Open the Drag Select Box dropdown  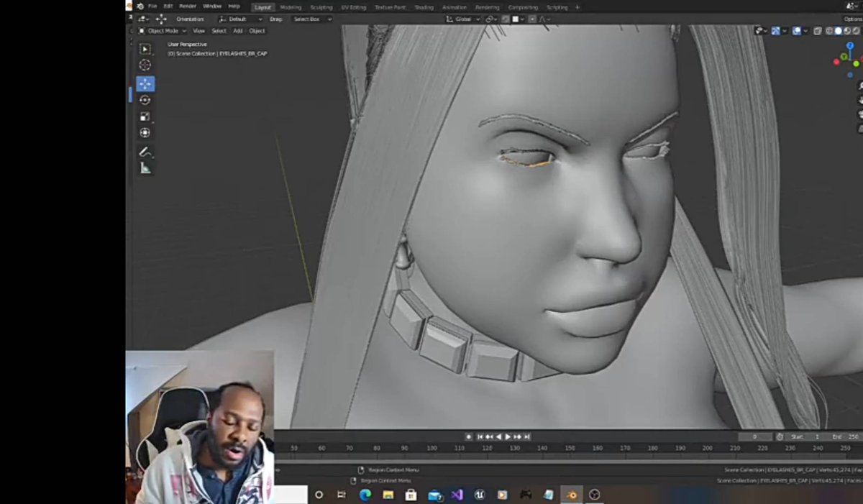(312, 19)
